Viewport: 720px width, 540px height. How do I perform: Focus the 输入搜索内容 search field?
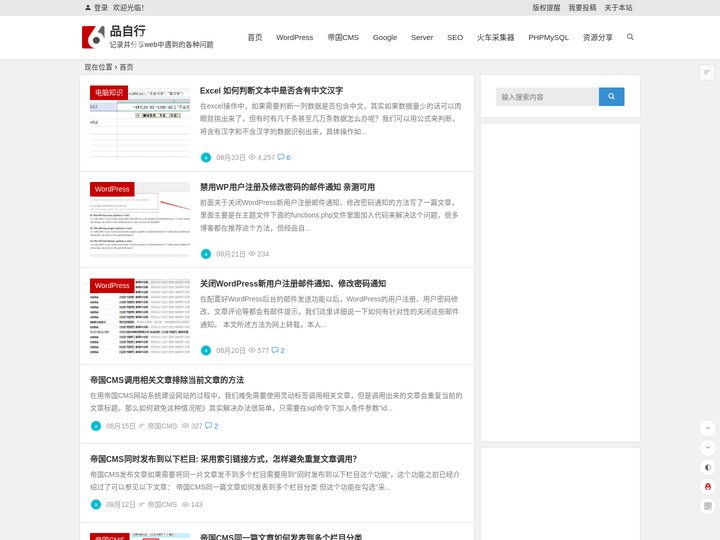point(547,97)
